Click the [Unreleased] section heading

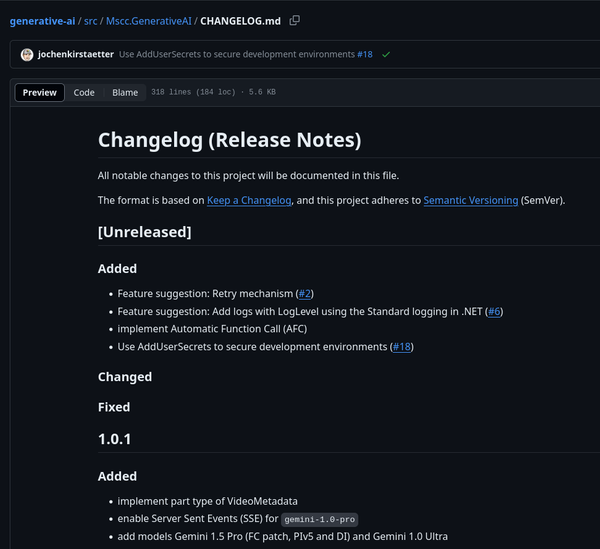pyautogui.click(x=145, y=232)
